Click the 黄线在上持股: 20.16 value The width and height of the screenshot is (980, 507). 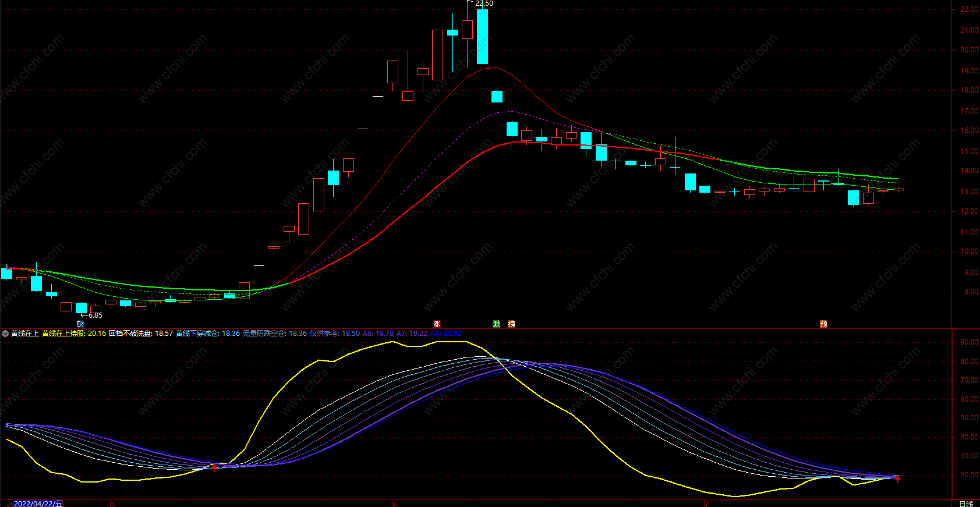pyautogui.click(x=74, y=334)
